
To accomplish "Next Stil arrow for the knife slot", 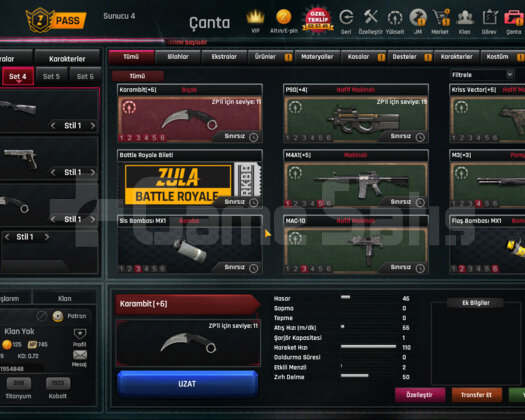I will (x=93, y=219).
